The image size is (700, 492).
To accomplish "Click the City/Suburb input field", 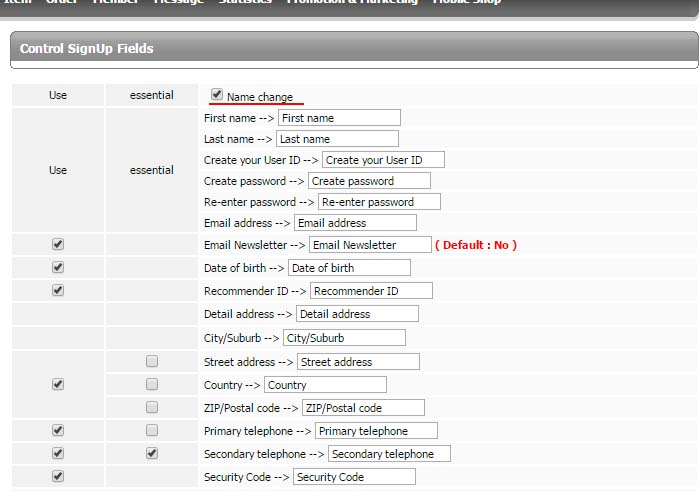I will coord(344,338).
